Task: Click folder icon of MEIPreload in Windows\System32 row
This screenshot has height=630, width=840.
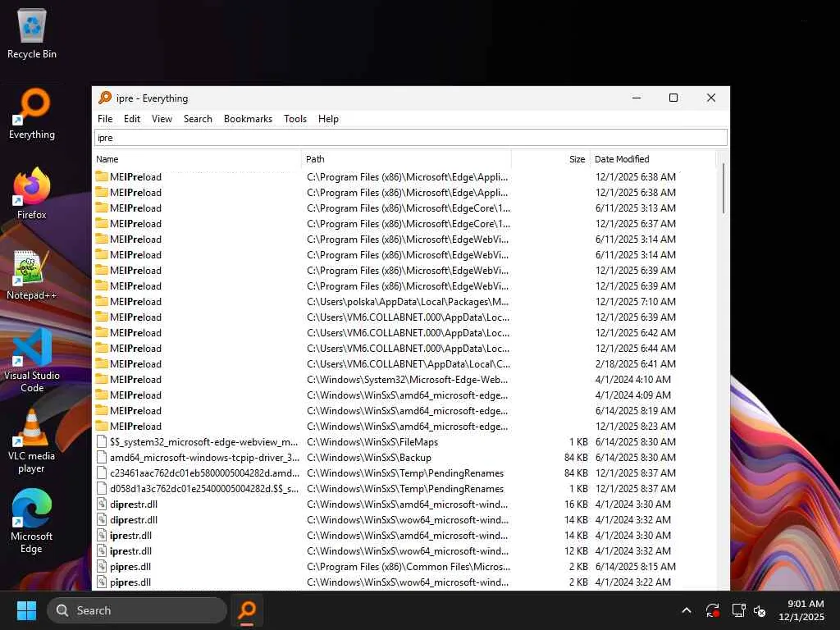Action: coord(102,379)
